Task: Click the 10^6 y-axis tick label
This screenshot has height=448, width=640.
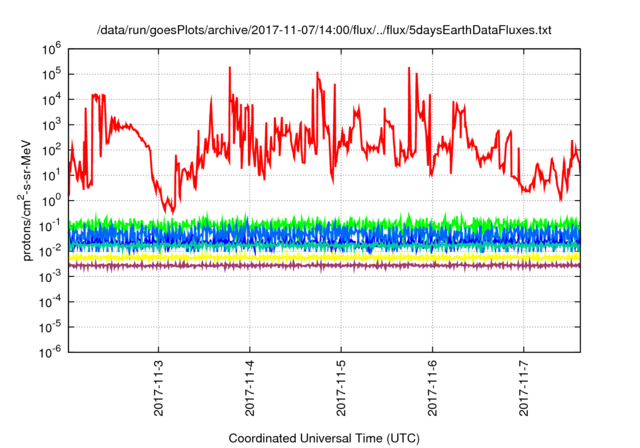Action: tap(51, 49)
